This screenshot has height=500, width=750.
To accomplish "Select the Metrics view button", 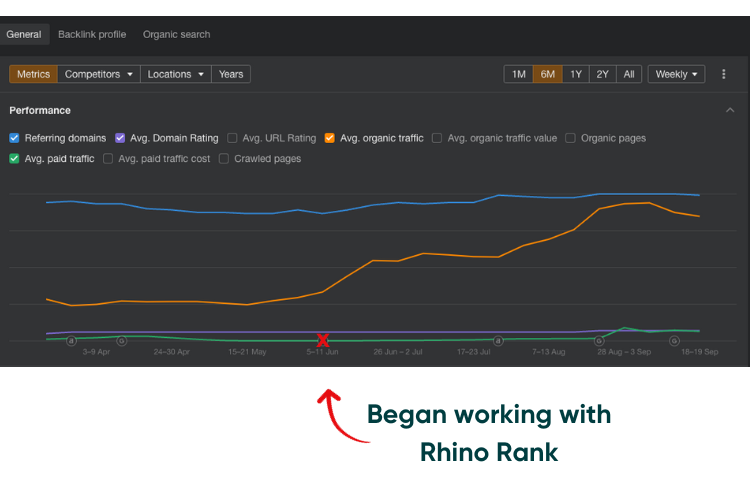I will (33, 74).
